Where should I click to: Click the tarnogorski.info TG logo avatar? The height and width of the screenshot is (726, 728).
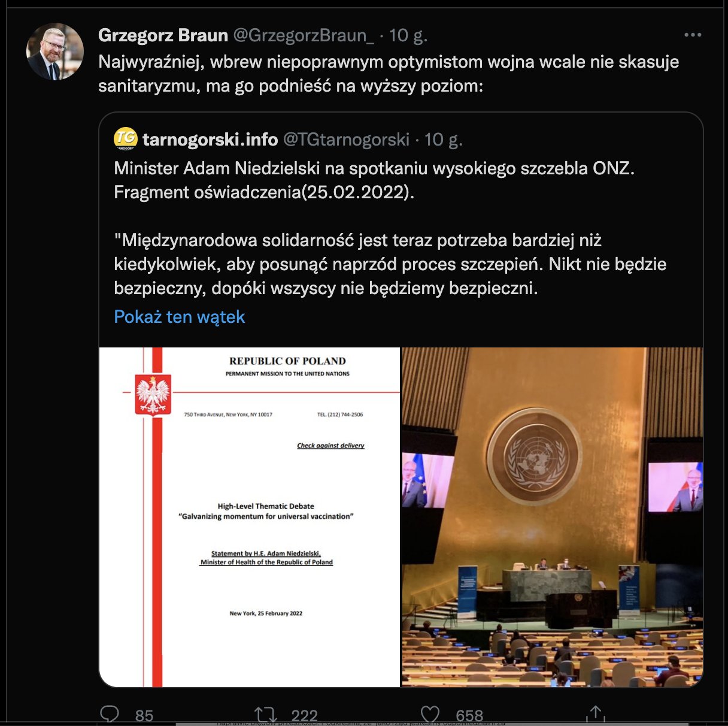point(126,139)
